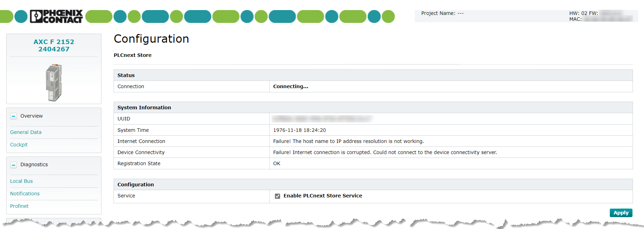Click the Enable PLCnext Store Service label

coord(323,196)
